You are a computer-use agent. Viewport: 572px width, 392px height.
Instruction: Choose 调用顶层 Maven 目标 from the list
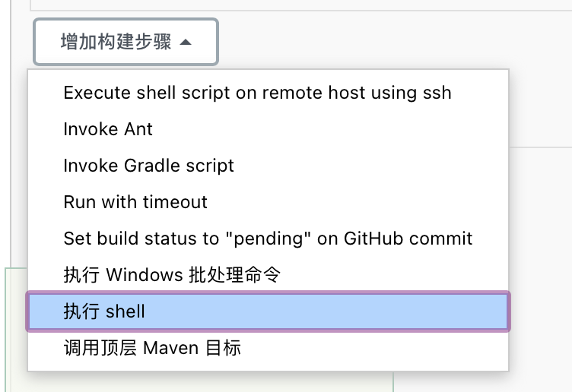click(268, 348)
